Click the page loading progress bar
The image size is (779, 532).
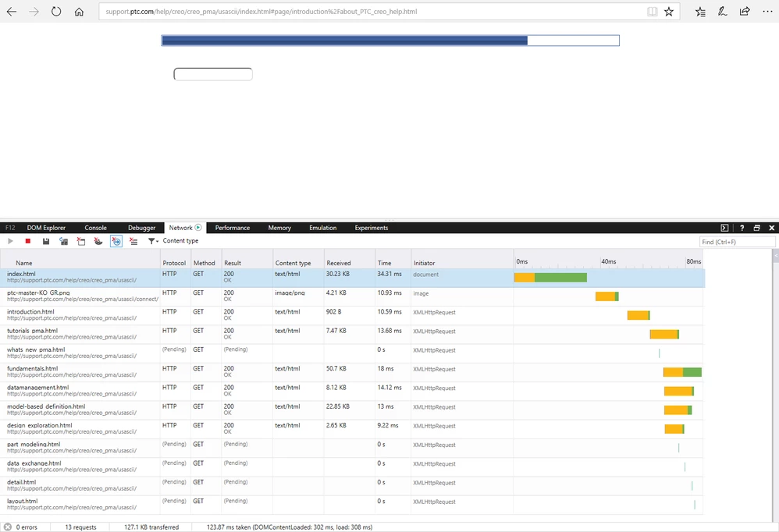390,41
